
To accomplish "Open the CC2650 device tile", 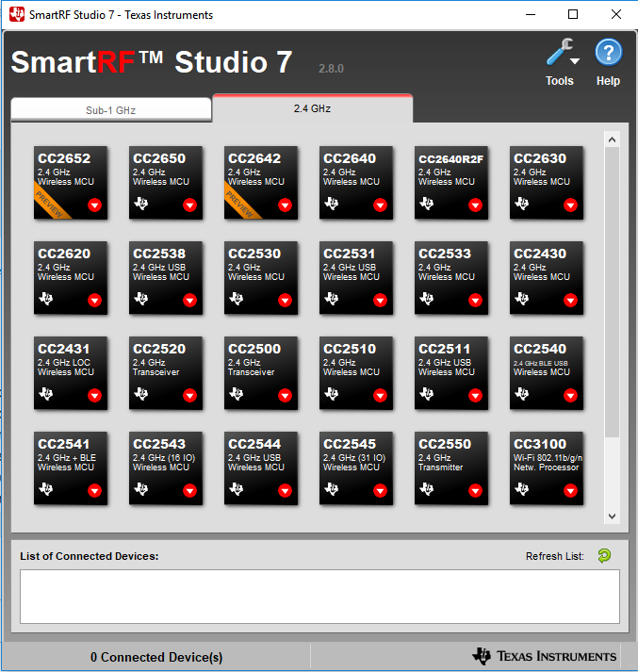I will pyautogui.click(x=166, y=183).
